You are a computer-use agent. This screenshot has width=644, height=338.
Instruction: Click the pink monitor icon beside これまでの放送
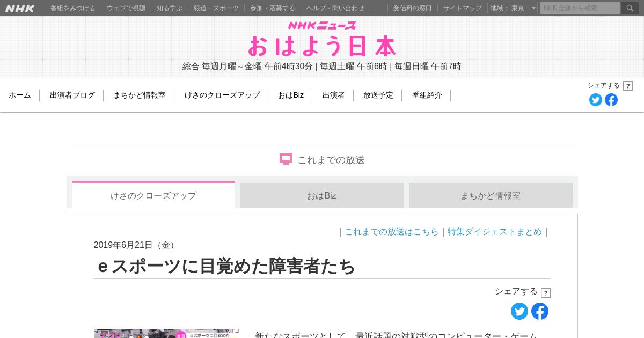286,159
